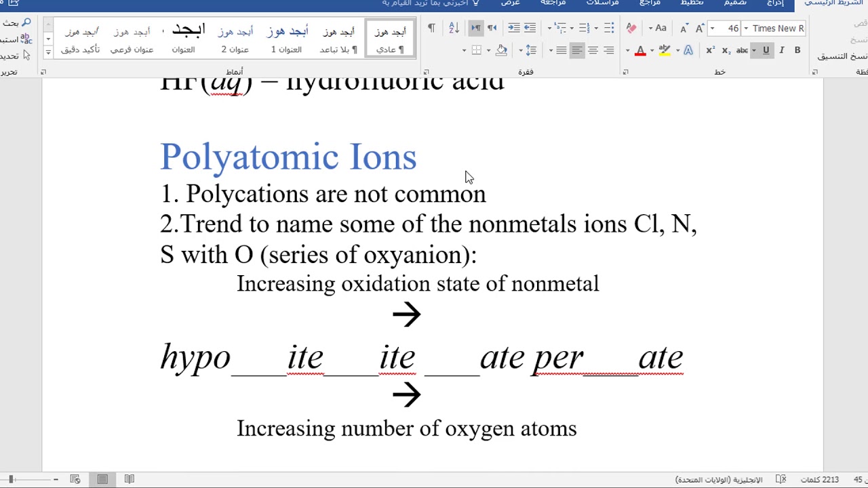The width and height of the screenshot is (868, 488).
Task: Open the مراجعة (Review) ribbon tab
Action: (553, 3)
